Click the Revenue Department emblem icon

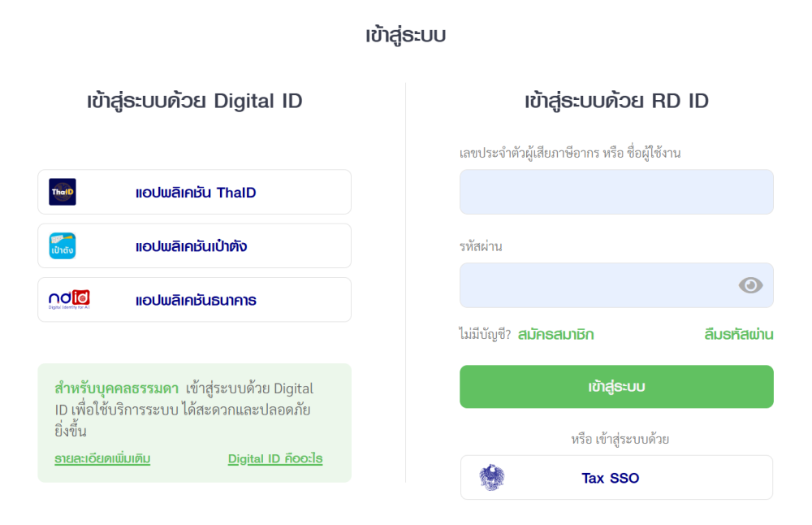[491, 477]
